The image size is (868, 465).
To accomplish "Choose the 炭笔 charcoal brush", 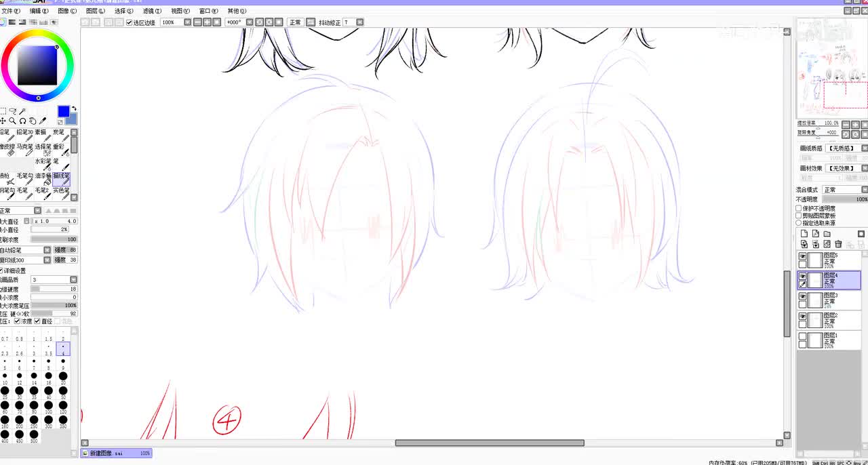I will click(x=61, y=136).
